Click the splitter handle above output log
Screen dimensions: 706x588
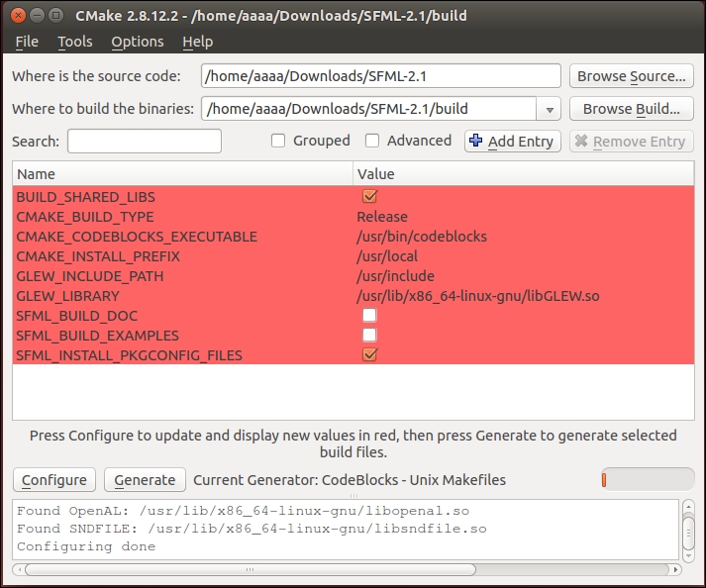tap(353, 496)
